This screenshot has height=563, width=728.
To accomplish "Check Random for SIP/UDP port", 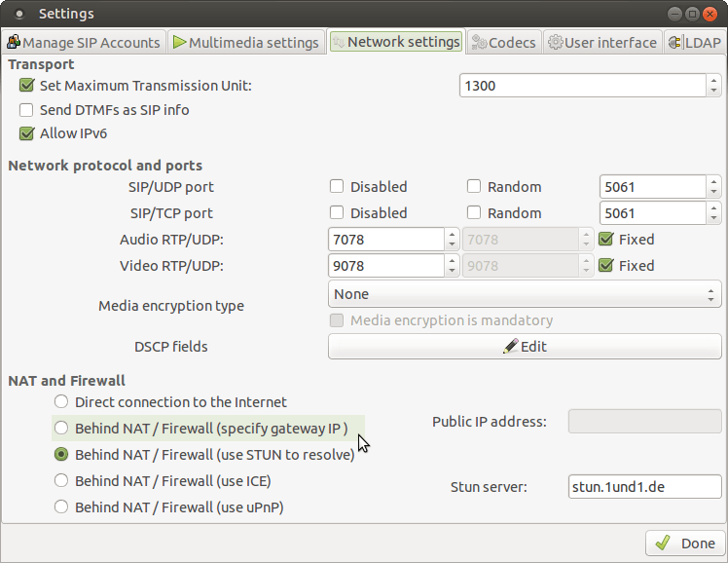I will (x=474, y=187).
